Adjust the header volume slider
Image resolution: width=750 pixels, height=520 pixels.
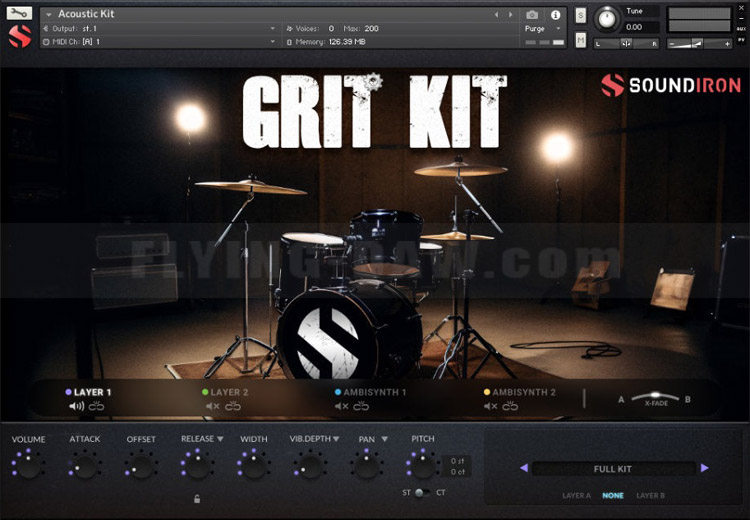(x=699, y=44)
